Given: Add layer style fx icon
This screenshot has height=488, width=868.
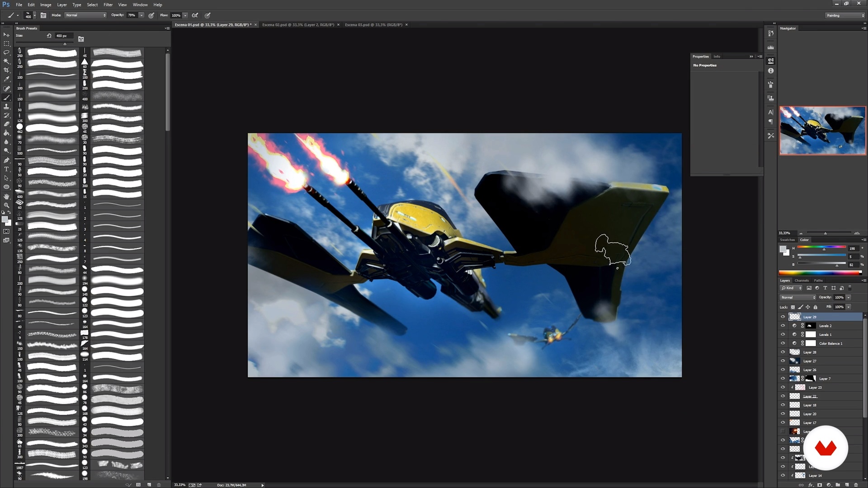Looking at the screenshot, I should coord(811,485).
